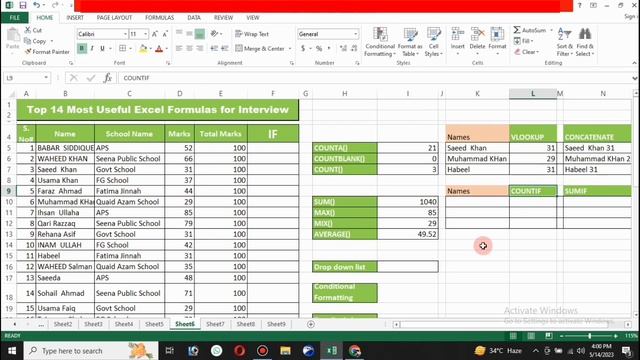Image resolution: width=640 pixels, height=360 pixels.
Task: Toggle Bold formatting
Action: [x=82, y=49]
